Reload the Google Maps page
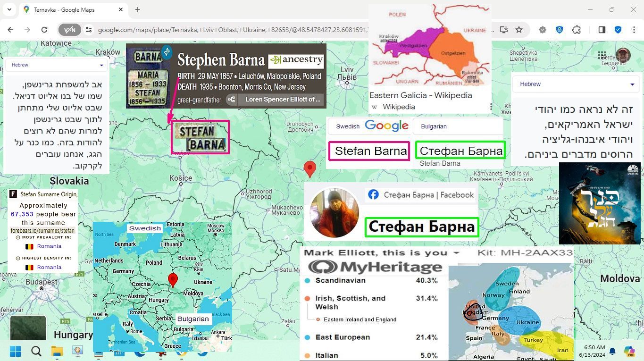Screen dimensions: 644x361 [x=44, y=30]
